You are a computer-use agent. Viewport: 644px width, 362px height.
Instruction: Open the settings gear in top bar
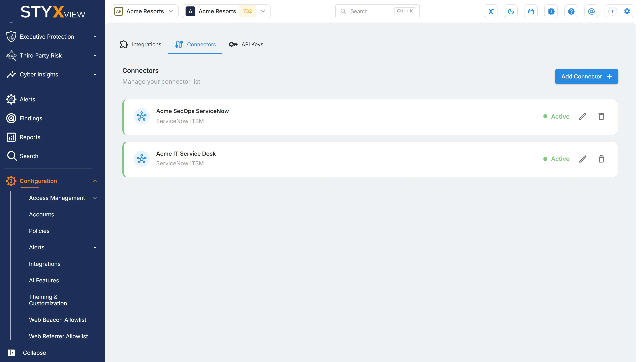click(x=627, y=11)
